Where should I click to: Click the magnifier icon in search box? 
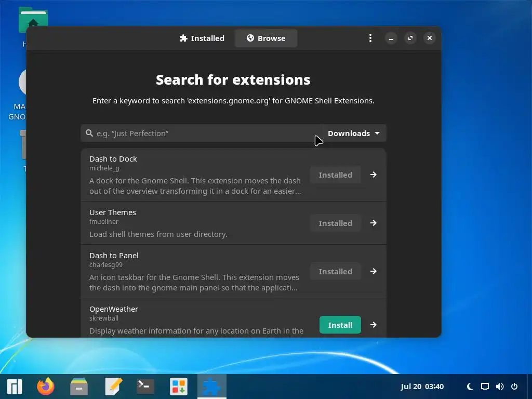[89, 133]
